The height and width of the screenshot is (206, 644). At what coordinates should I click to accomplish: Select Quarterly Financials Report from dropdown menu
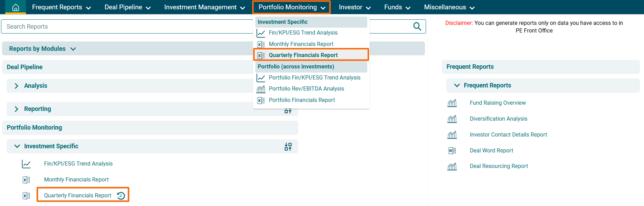pyautogui.click(x=303, y=55)
